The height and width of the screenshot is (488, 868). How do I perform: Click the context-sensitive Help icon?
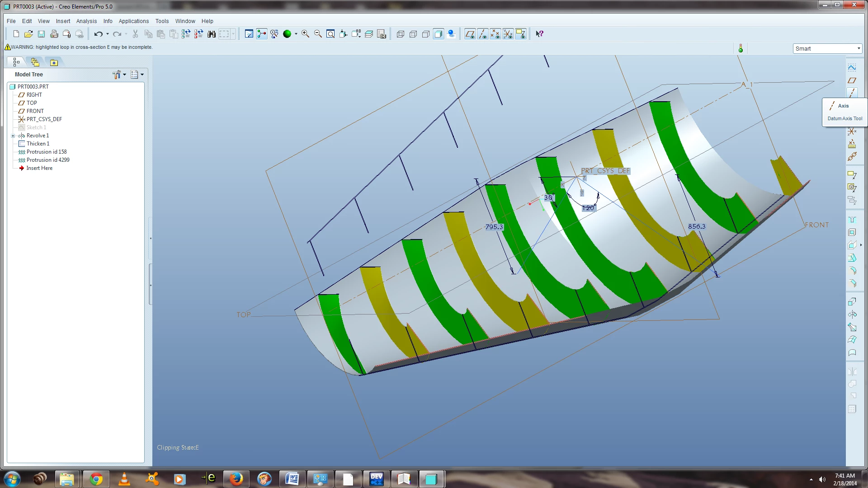pyautogui.click(x=539, y=34)
